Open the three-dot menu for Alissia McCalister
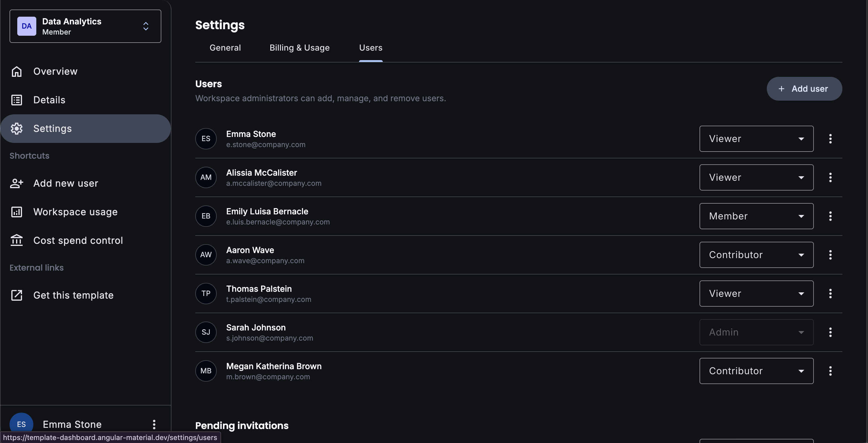 tap(830, 177)
